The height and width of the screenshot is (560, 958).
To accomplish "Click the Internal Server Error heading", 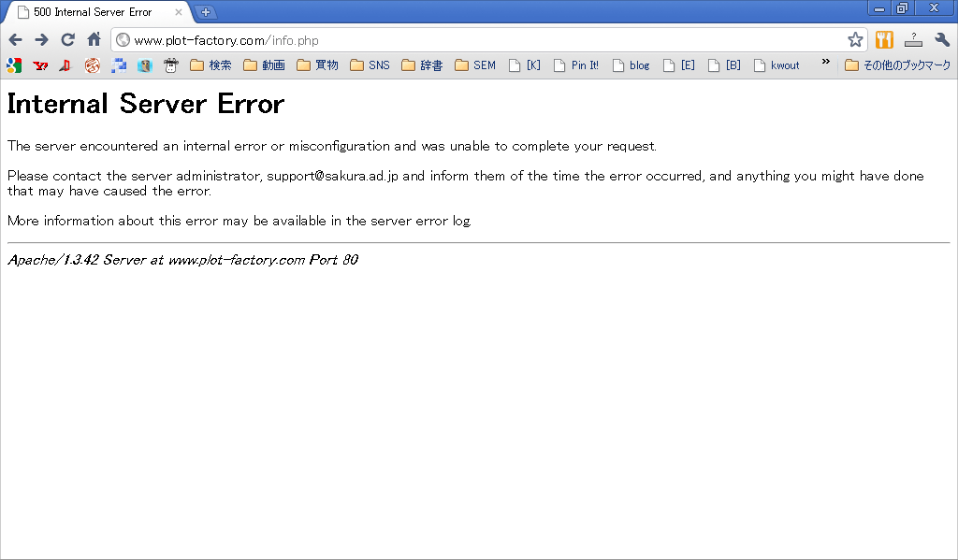I will [145, 104].
